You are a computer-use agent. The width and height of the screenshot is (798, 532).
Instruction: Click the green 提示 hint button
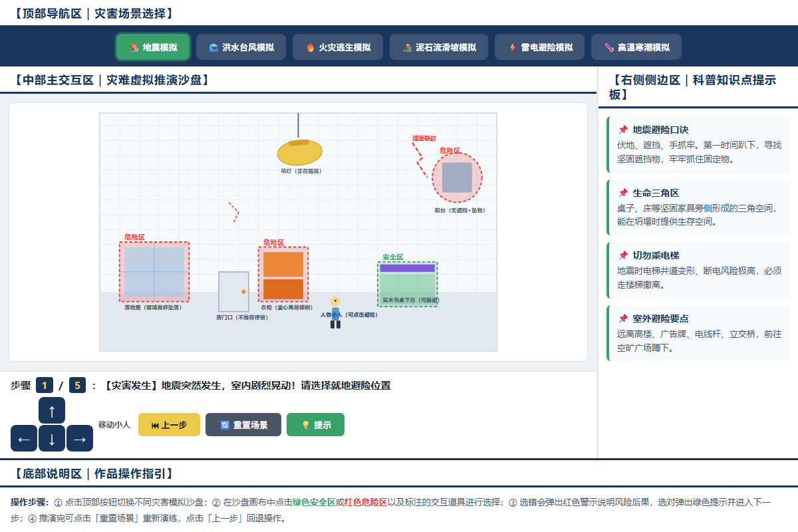click(315, 425)
